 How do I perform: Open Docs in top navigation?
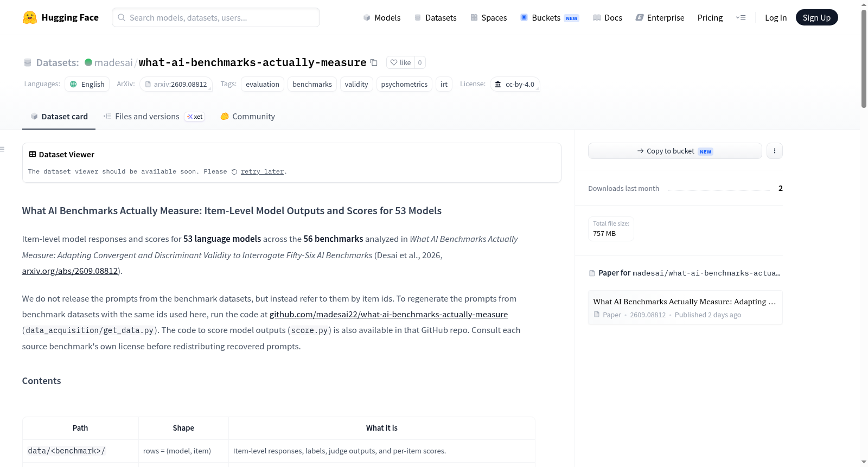608,17
